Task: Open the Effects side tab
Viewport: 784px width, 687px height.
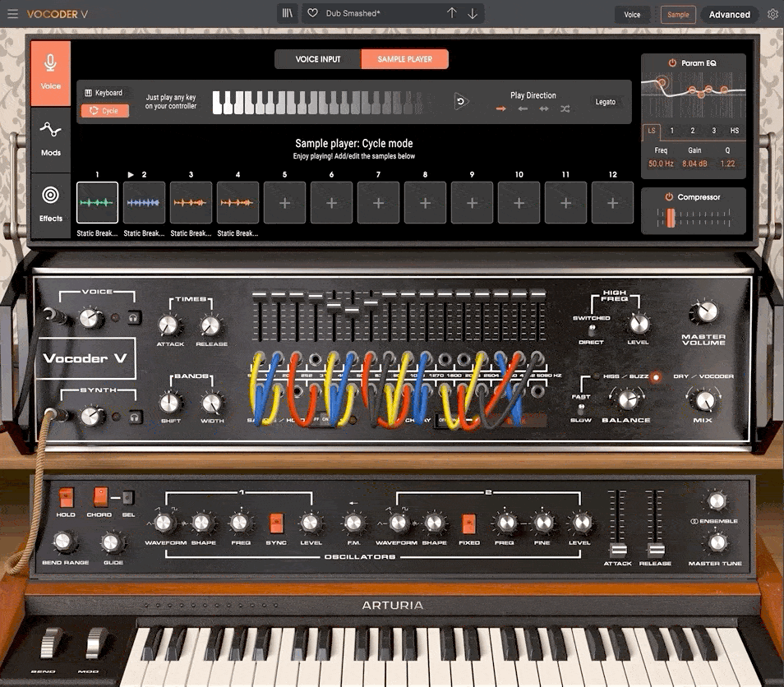Action: point(50,205)
